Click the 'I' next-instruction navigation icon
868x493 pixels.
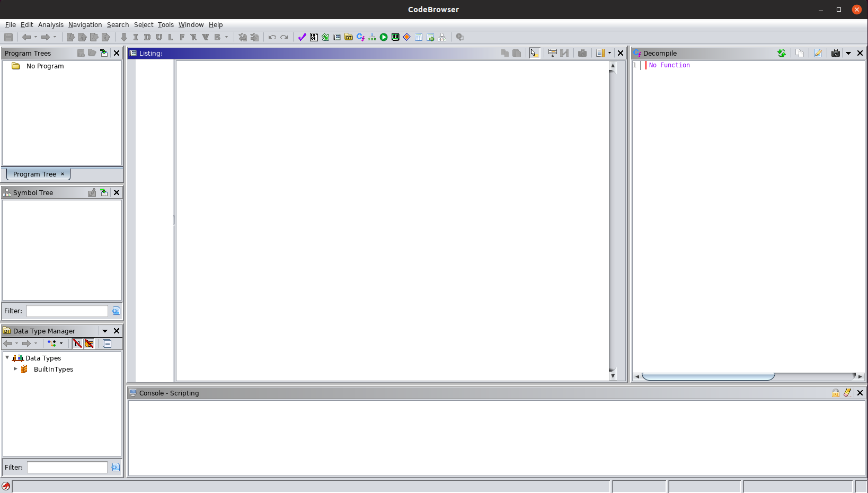point(136,37)
